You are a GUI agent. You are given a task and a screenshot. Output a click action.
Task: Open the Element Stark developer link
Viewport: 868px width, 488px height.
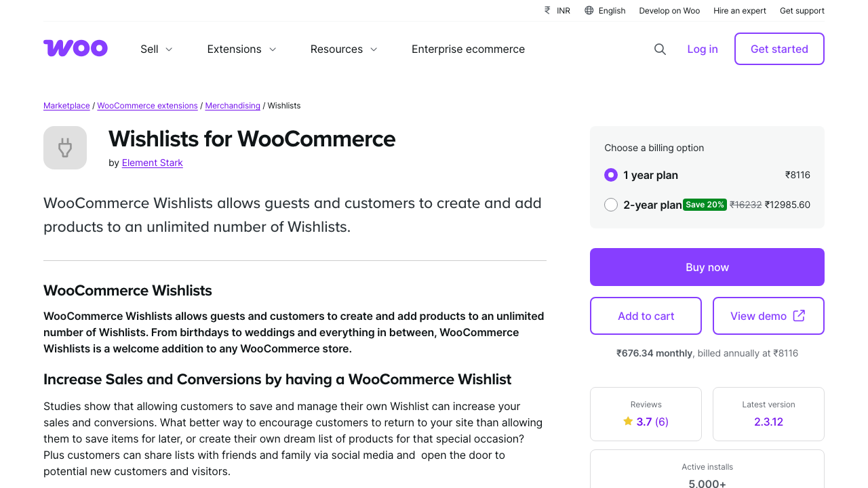click(x=152, y=163)
